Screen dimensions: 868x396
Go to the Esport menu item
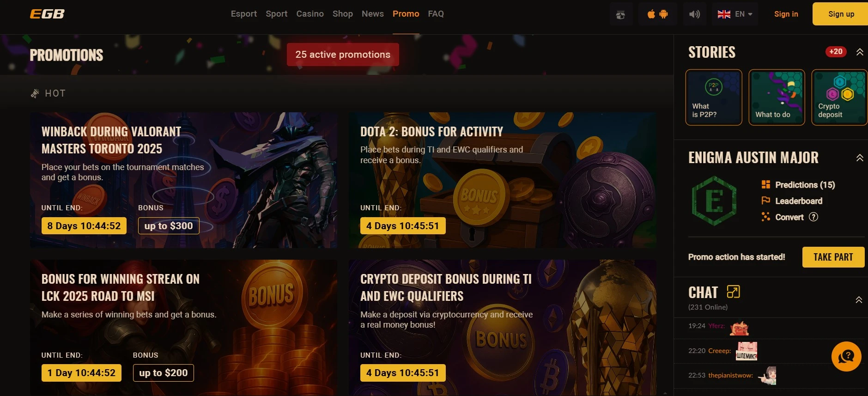(244, 14)
